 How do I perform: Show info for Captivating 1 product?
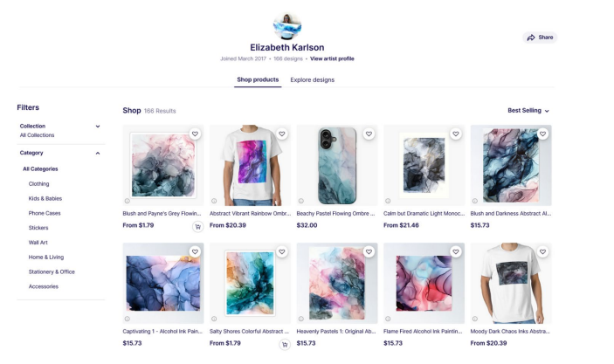(x=128, y=319)
